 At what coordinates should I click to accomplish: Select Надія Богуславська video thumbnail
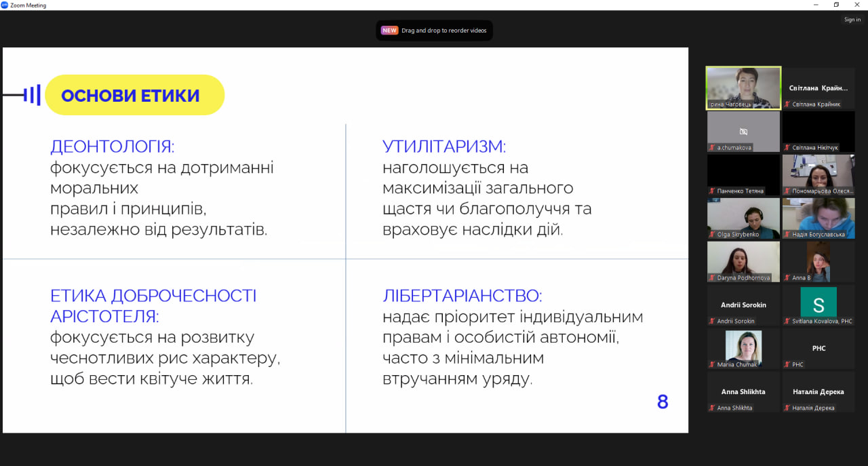[x=818, y=218]
